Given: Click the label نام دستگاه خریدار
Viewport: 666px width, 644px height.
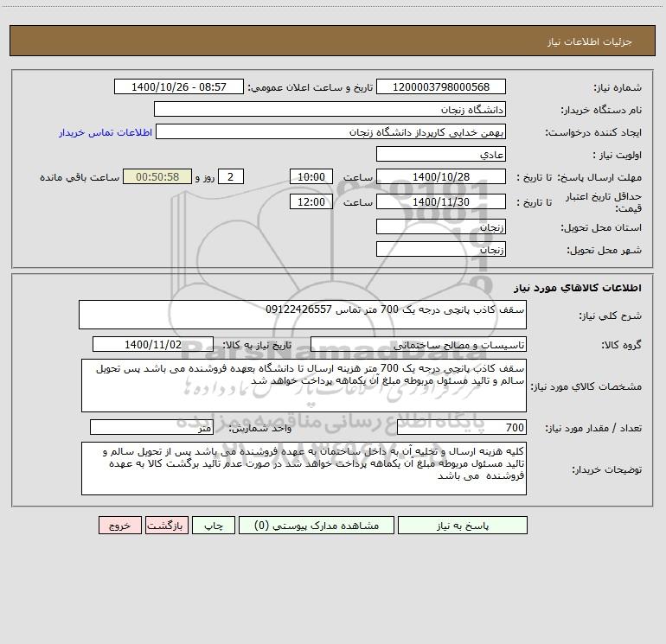Looking at the screenshot, I should [601, 111].
